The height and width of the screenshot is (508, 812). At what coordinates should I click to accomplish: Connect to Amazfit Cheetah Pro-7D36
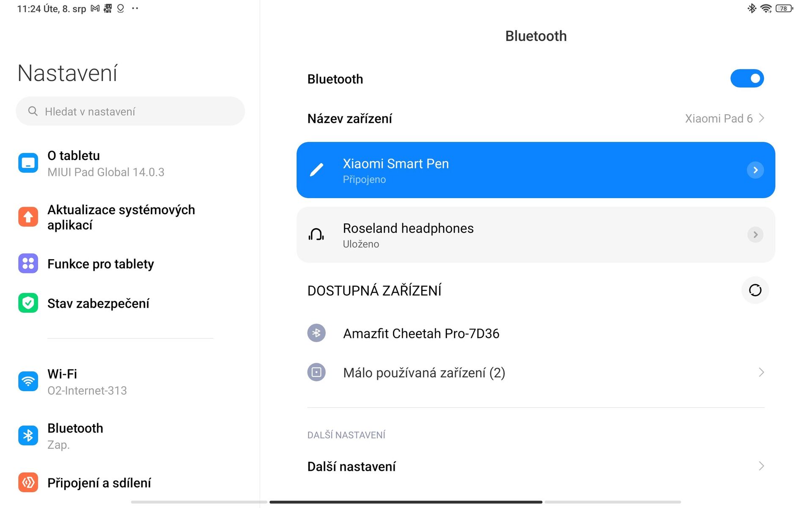pyautogui.click(x=421, y=333)
